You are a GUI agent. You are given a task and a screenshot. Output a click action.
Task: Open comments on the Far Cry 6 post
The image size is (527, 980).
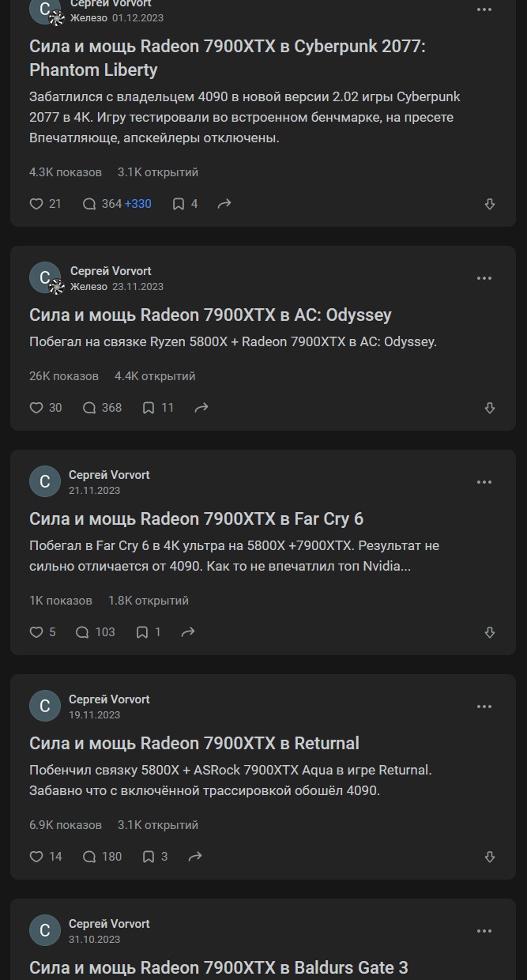(x=82, y=632)
